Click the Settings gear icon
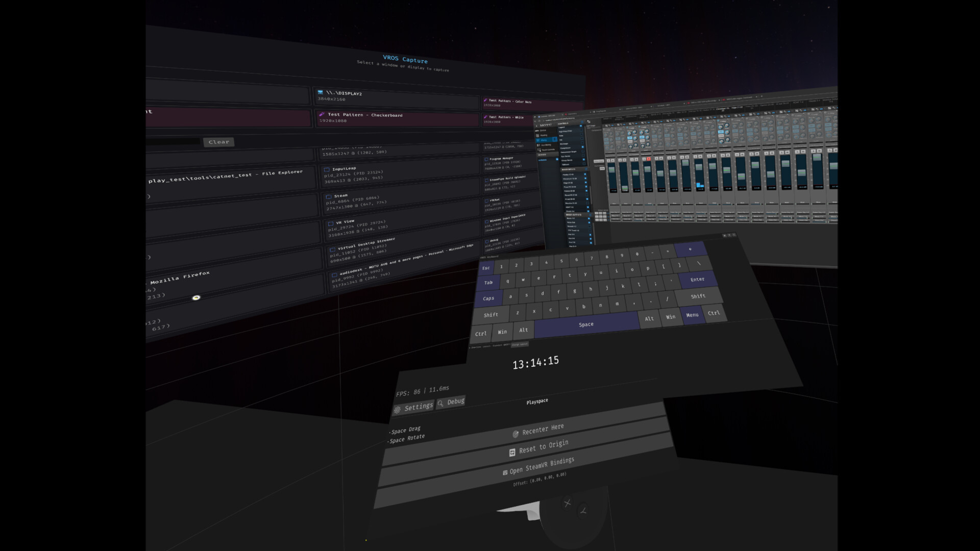 point(398,410)
